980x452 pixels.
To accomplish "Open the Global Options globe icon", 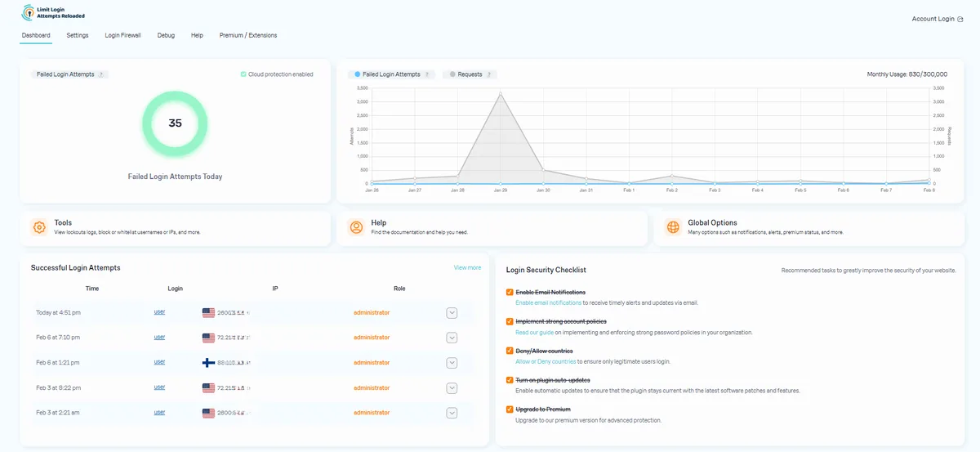I will (x=673, y=227).
